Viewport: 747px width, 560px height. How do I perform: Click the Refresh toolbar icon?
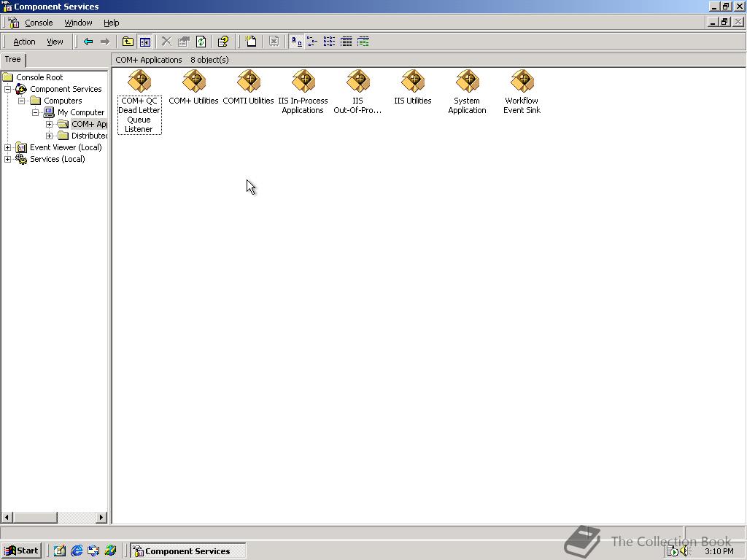point(201,42)
